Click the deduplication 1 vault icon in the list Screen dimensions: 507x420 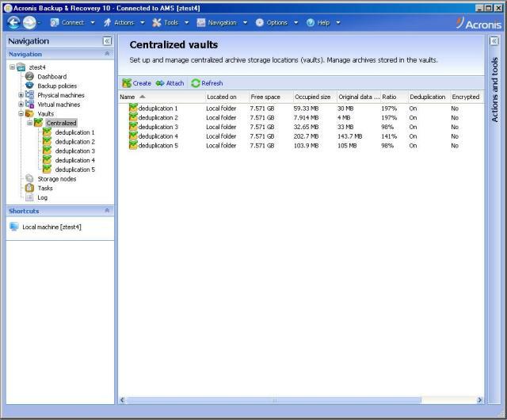pos(133,108)
